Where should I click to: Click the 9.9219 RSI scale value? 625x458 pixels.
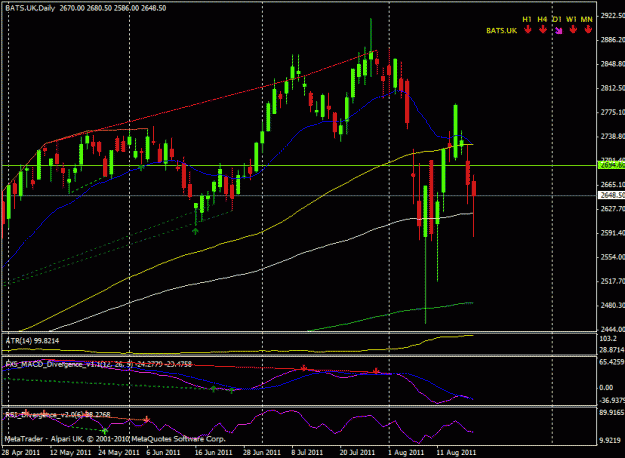[x=612, y=440]
